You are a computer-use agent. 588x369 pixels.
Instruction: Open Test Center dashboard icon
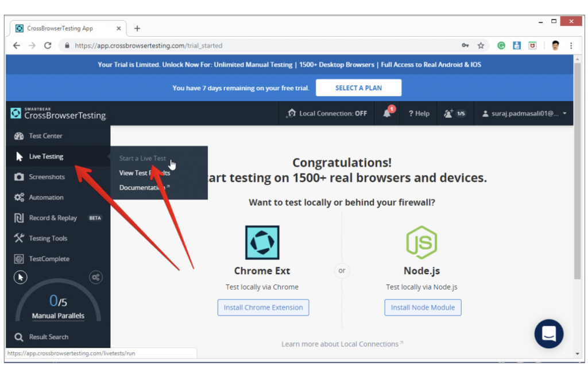pos(19,136)
